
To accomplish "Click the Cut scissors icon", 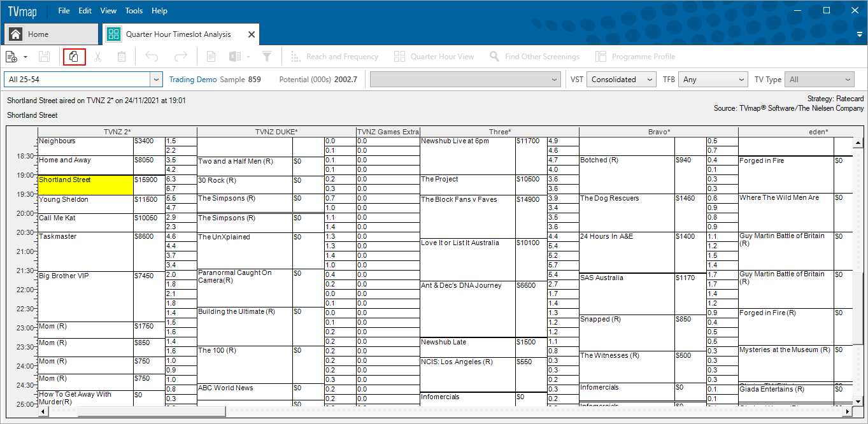I will click(x=97, y=57).
